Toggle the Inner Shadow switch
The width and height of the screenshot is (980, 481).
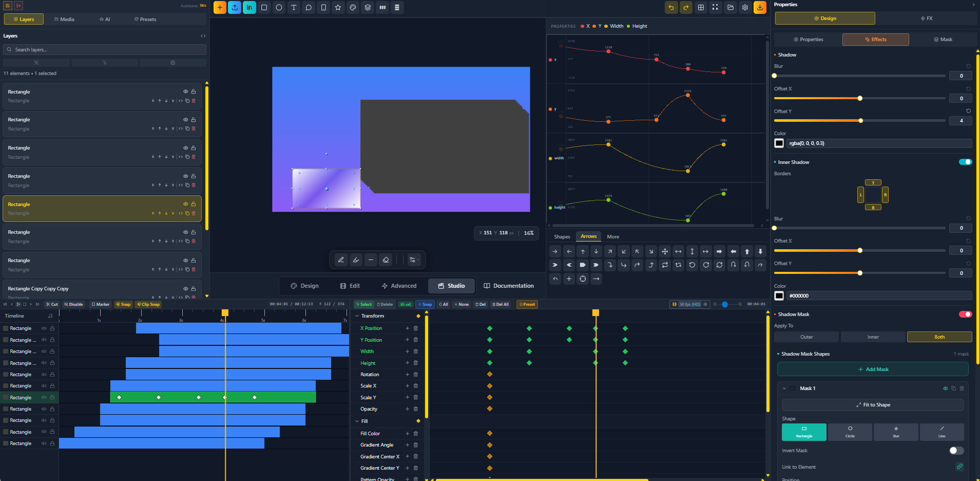coord(965,162)
